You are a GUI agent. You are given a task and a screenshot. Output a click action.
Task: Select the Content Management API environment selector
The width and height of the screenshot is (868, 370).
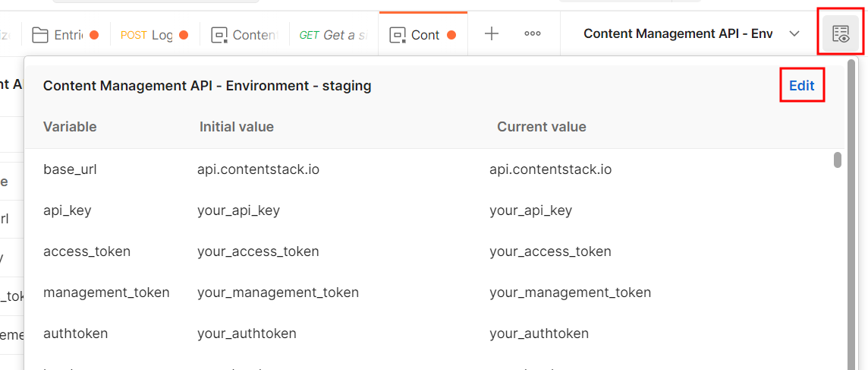[x=691, y=34]
